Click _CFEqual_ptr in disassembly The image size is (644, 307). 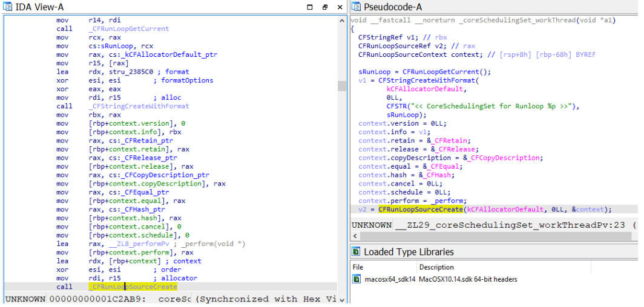(145, 192)
